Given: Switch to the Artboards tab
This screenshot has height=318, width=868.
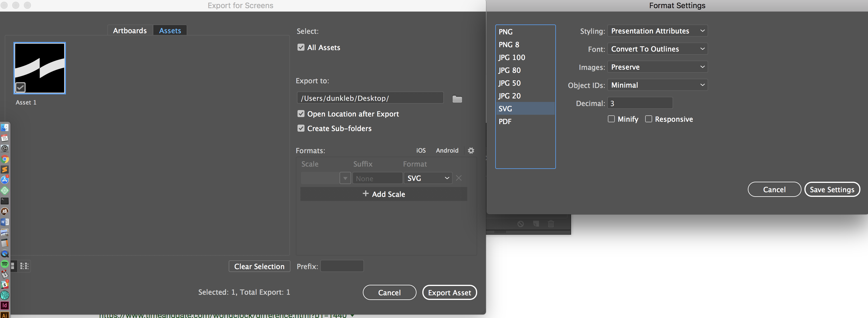Looking at the screenshot, I should tap(129, 30).
